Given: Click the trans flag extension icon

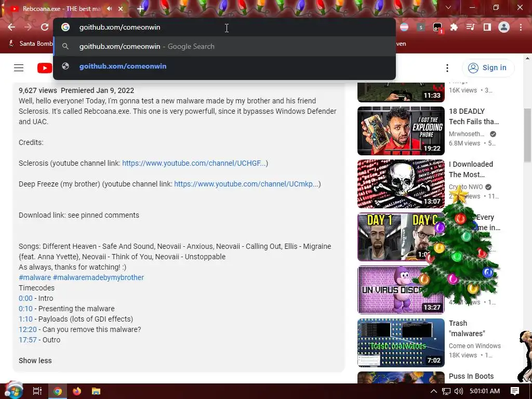Looking at the screenshot, I should point(404,27).
